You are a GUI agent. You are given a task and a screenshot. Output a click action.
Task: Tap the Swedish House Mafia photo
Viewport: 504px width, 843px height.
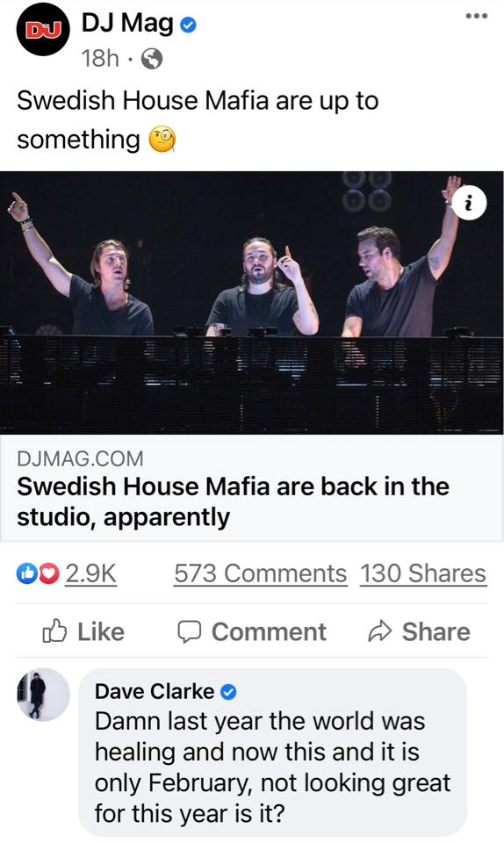(x=251, y=302)
